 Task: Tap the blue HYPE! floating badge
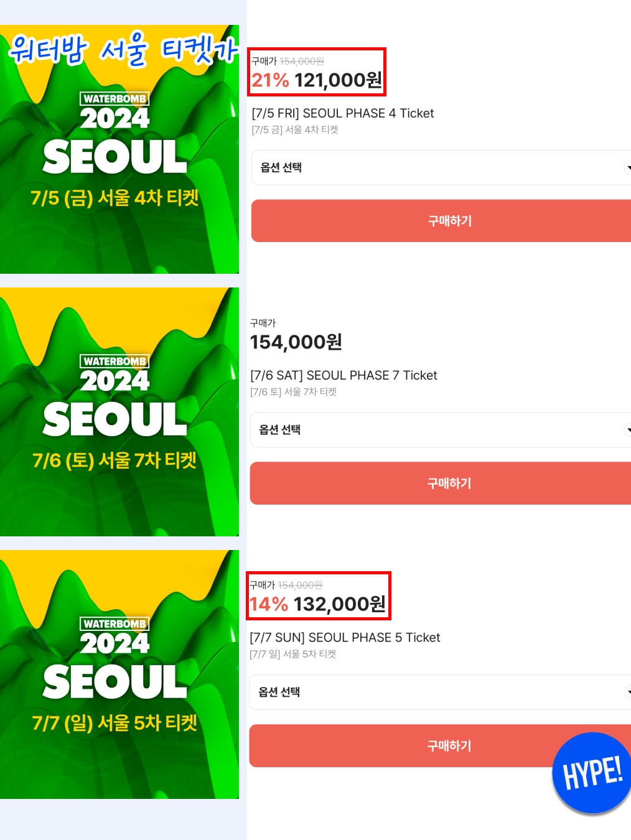[592, 773]
